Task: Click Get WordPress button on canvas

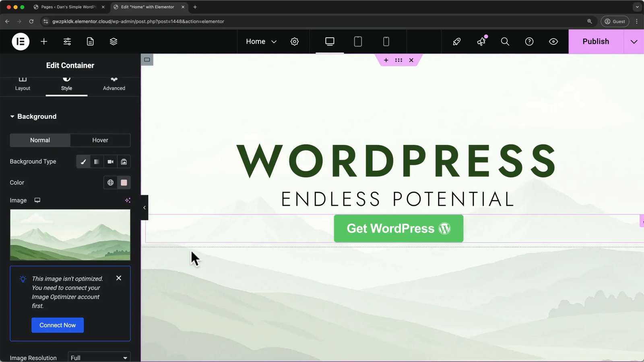Action: 398,228
